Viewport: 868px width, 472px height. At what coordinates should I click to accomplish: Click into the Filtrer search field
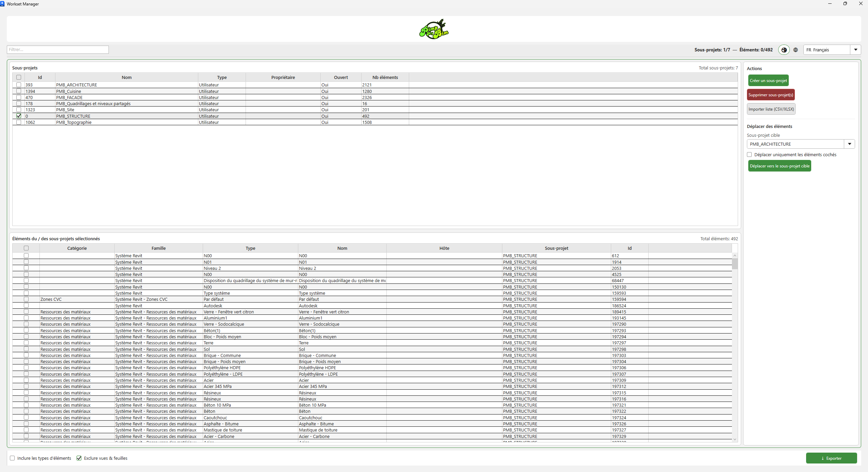pyautogui.click(x=58, y=50)
